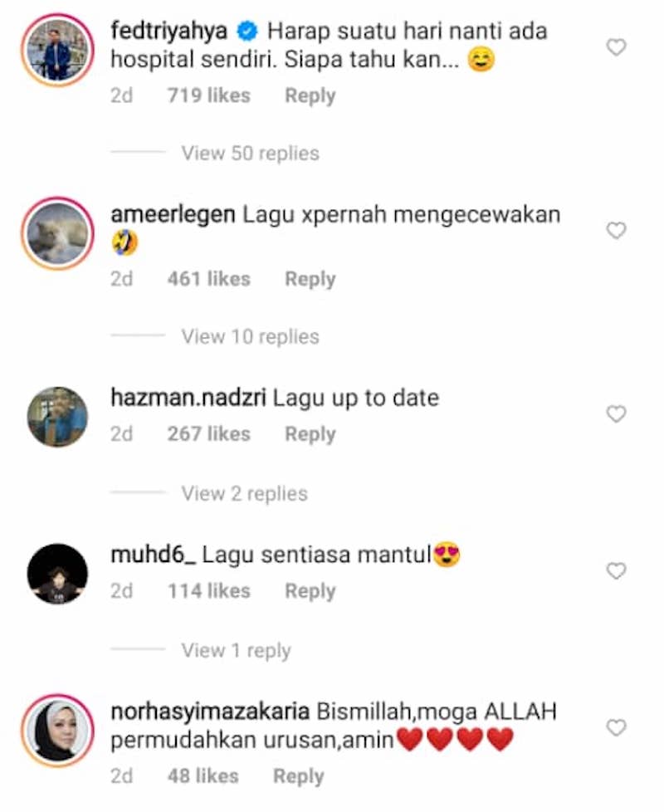Expand View 1 reply
Viewport: 664px width, 812px height.
point(236,650)
